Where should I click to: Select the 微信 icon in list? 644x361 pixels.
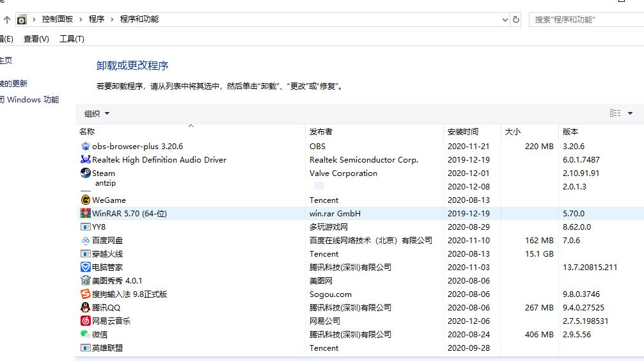86,334
